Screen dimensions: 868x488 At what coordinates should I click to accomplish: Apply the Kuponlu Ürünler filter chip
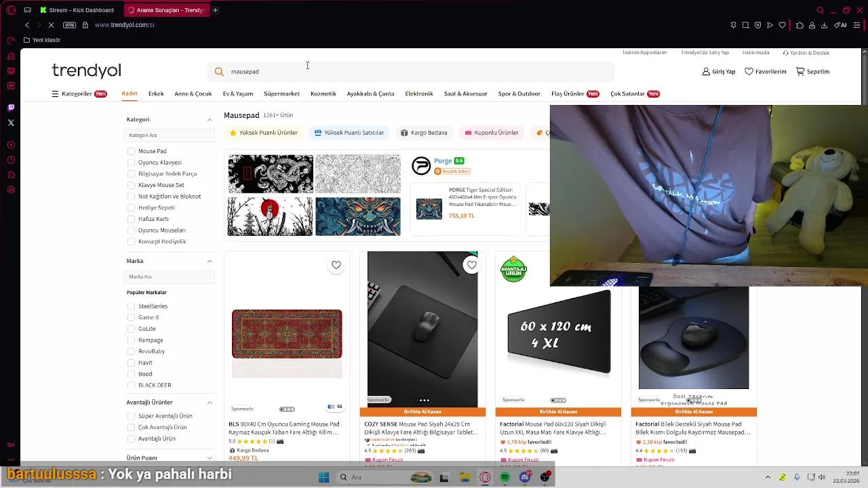pos(492,133)
